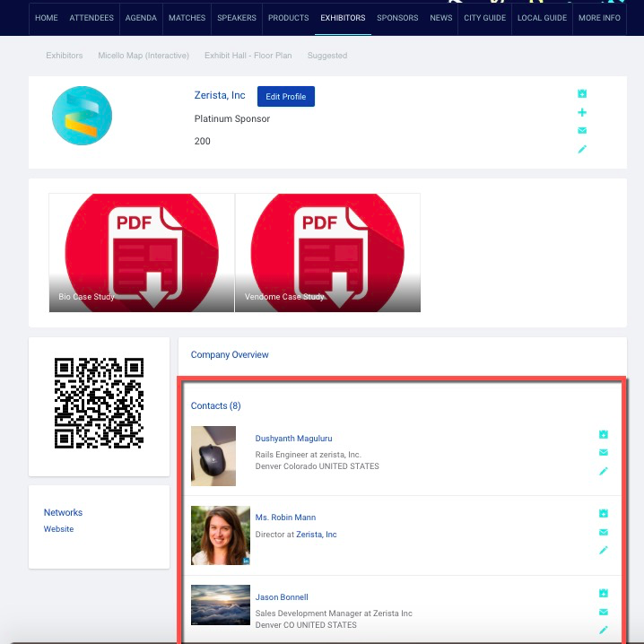Click the QR code image
The height and width of the screenshot is (644, 644).
point(99,403)
